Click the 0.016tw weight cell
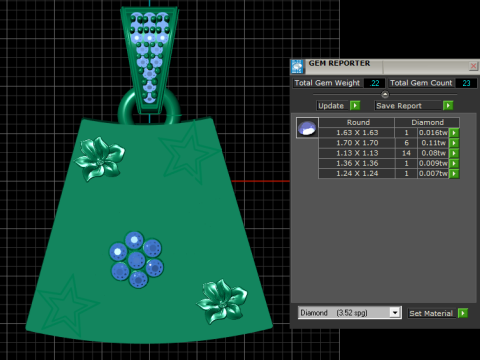The height and width of the screenshot is (360, 480). 433,133
